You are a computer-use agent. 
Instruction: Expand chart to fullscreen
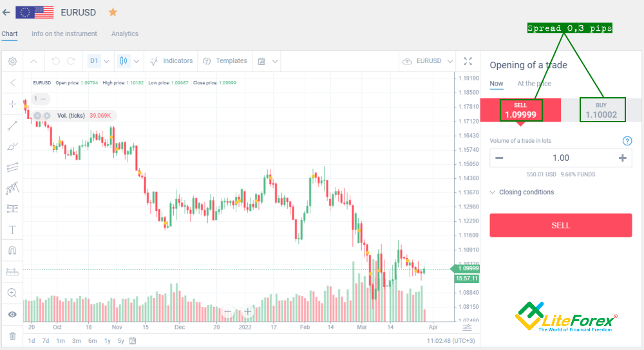(468, 61)
